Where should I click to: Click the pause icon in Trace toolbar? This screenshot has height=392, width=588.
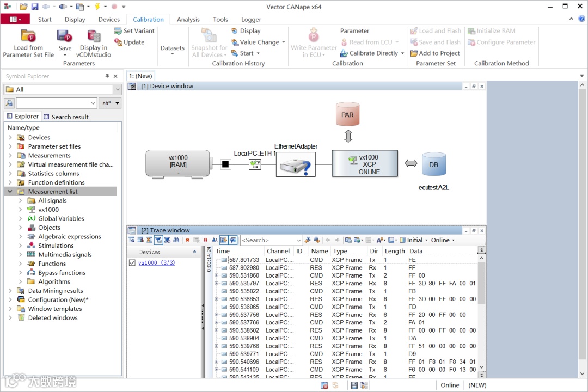coord(205,240)
